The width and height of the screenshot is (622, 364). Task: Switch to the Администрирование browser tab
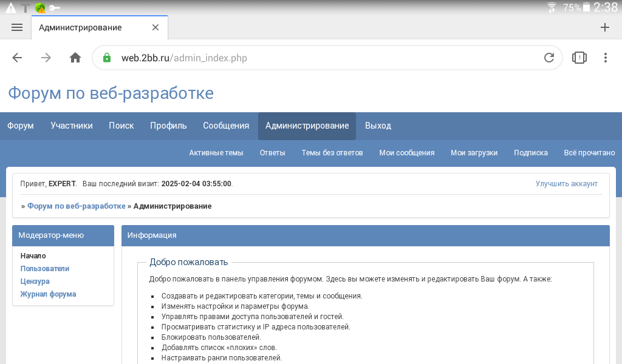pos(100,27)
